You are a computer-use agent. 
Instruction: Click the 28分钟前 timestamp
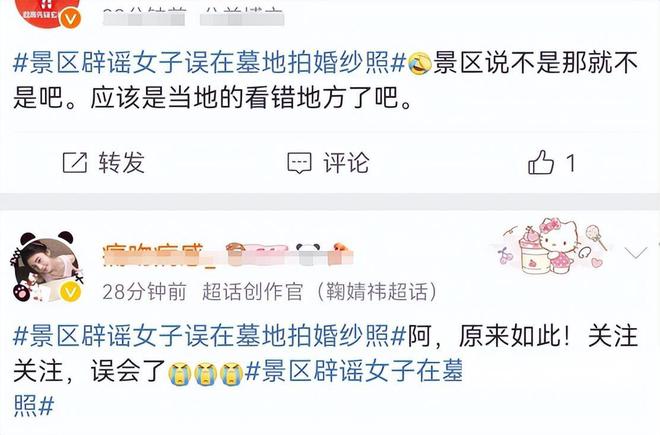[144, 291]
